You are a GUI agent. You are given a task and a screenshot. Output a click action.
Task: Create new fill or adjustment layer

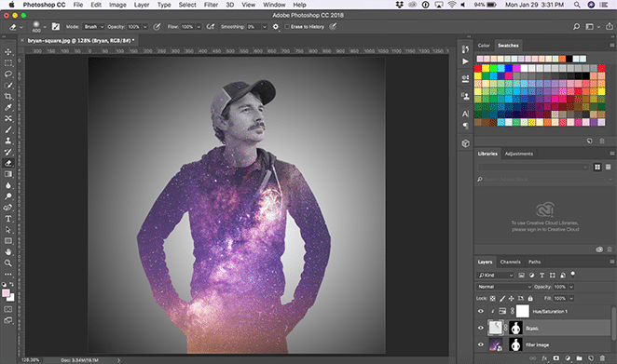coord(568,358)
